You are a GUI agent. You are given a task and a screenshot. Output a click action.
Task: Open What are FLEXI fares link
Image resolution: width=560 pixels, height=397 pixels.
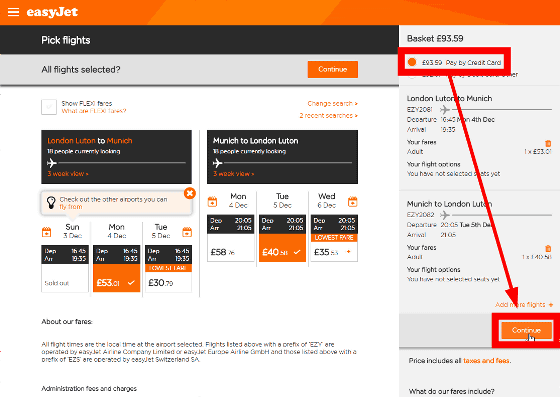point(94,111)
